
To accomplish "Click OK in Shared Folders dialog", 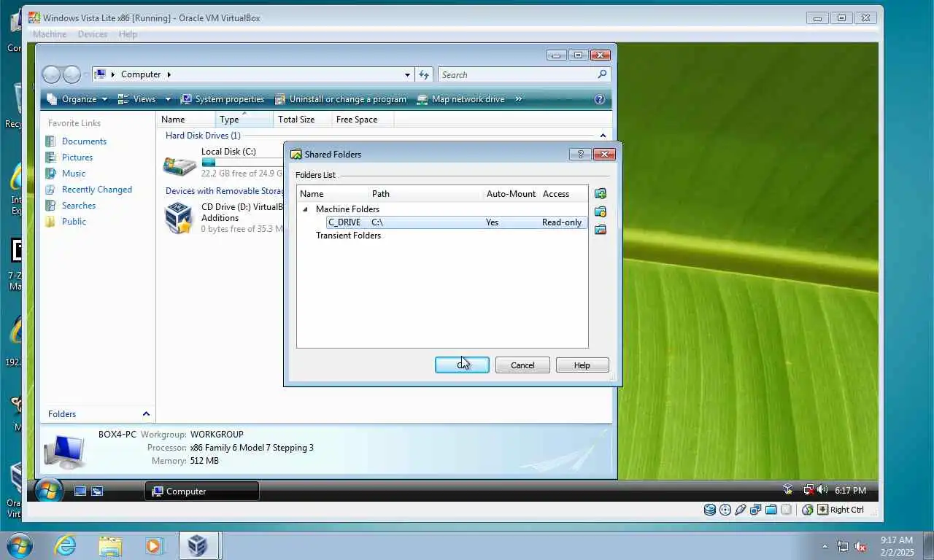I will coord(462,365).
